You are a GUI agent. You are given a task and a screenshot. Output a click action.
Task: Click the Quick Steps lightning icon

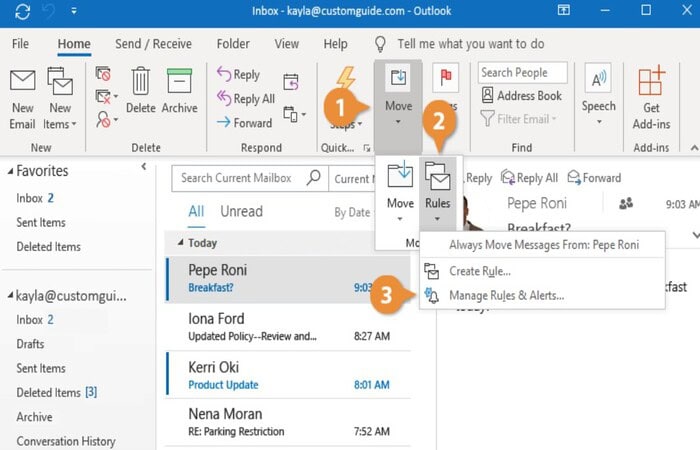pos(346,77)
